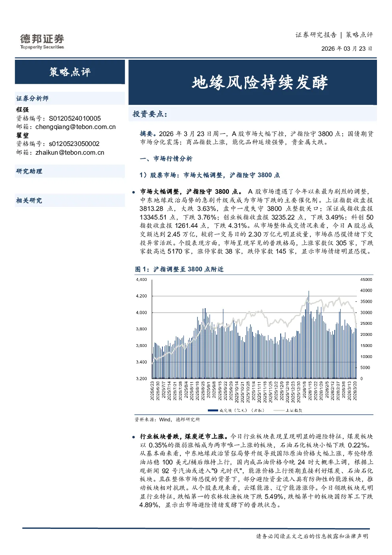Click the left axis label 4,400
The width and height of the screenshot is (392, 555).
click(x=141, y=280)
